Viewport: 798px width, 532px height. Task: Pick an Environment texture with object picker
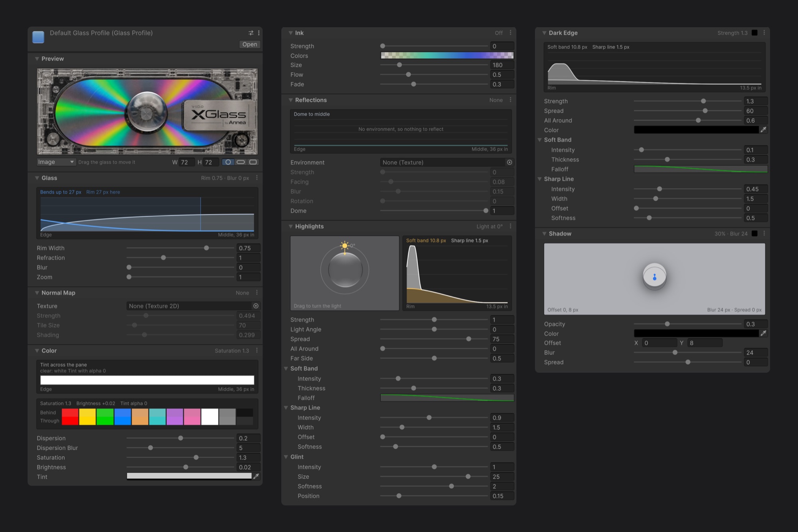click(510, 162)
